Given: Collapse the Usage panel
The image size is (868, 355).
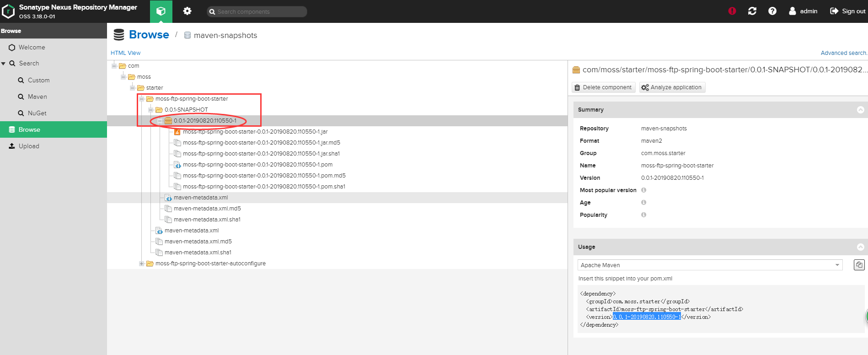Looking at the screenshot, I should 860,247.
